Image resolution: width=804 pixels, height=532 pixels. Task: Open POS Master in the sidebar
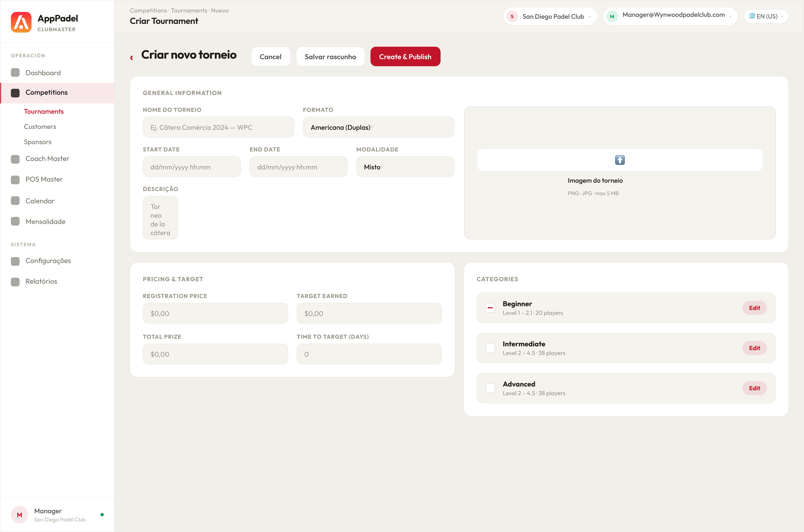coord(57,179)
